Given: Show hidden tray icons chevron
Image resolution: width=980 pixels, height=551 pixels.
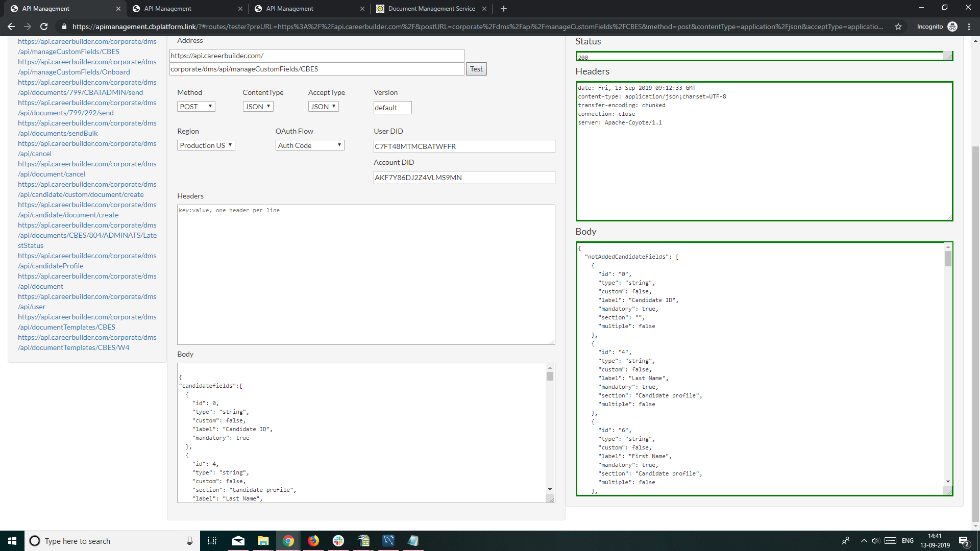Looking at the screenshot, I should click(864, 541).
